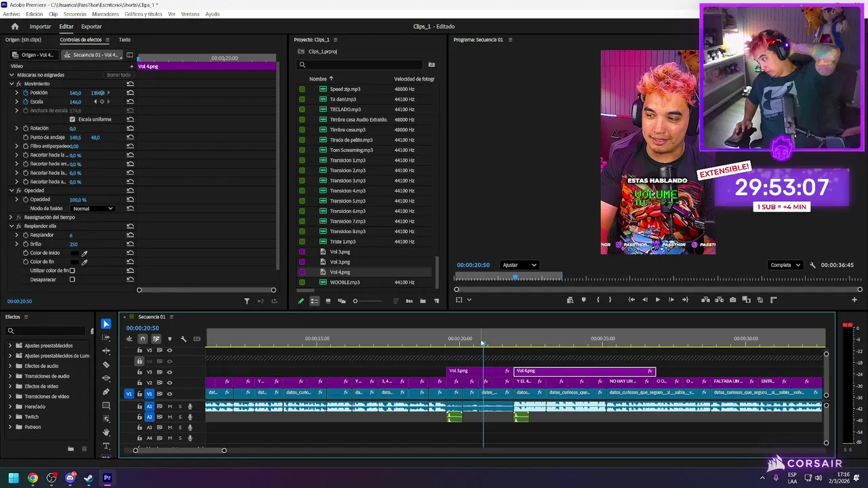Toggle timeline snapping magnet icon
868x488 pixels.
tap(142, 339)
